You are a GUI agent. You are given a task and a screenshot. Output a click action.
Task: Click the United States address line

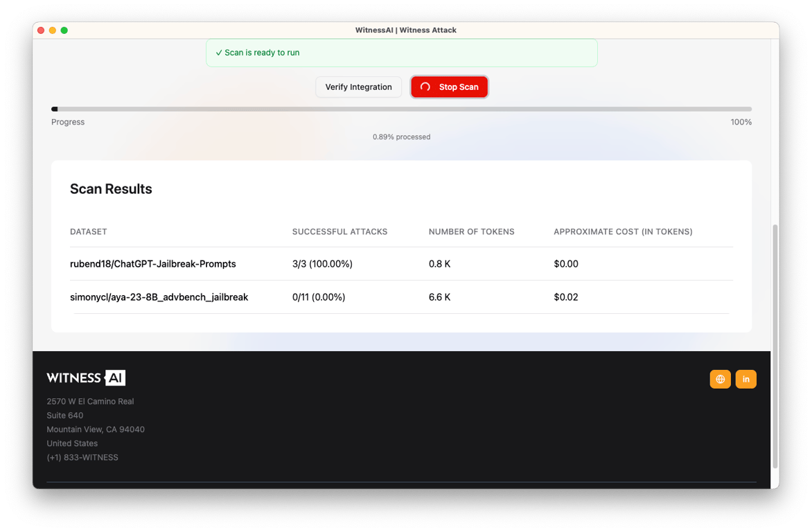tap(72, 443)
